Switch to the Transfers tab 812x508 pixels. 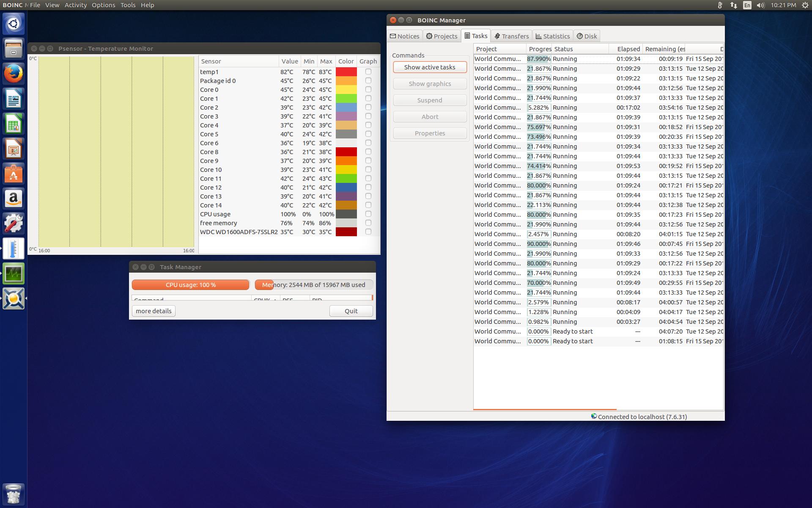511,36
